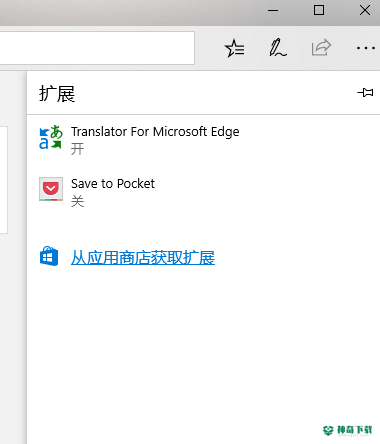Image resolution: width=380 pixels, height=444 pixels.
Task: Maximize the Edge browser window
Action: (x=319, y=10)
